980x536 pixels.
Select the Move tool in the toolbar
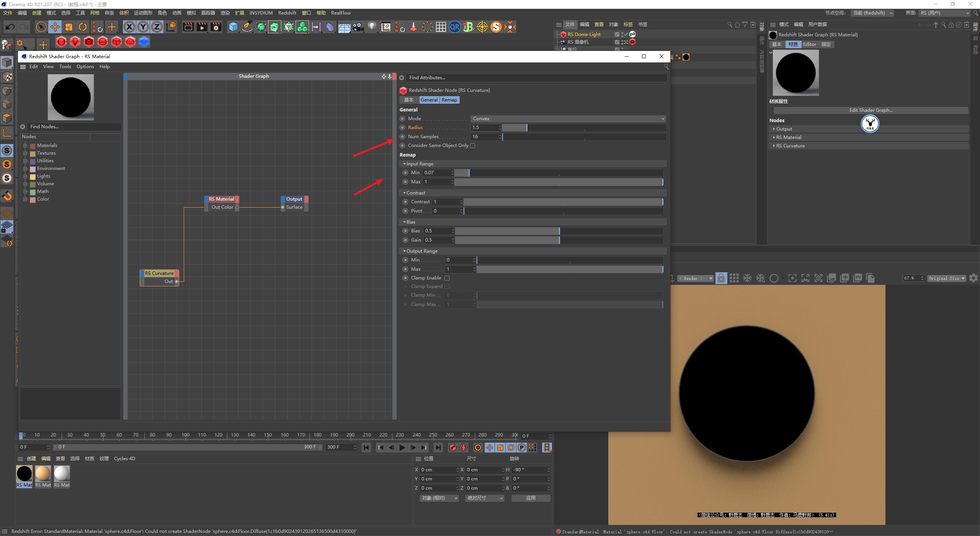click(x=55, y=27)
